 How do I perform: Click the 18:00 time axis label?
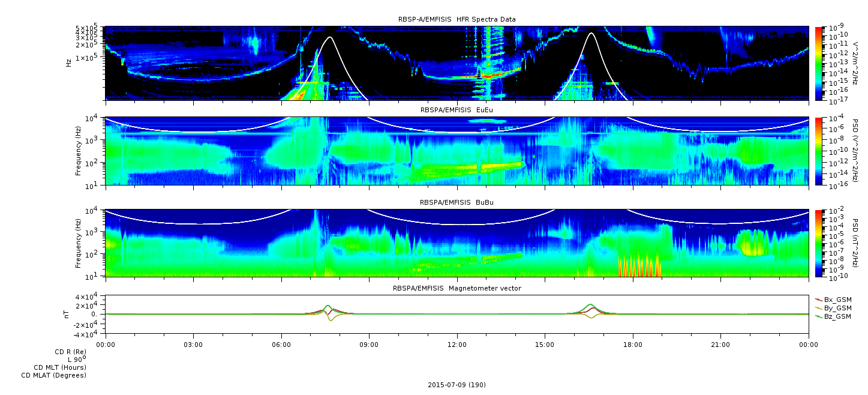coord(632,345)
